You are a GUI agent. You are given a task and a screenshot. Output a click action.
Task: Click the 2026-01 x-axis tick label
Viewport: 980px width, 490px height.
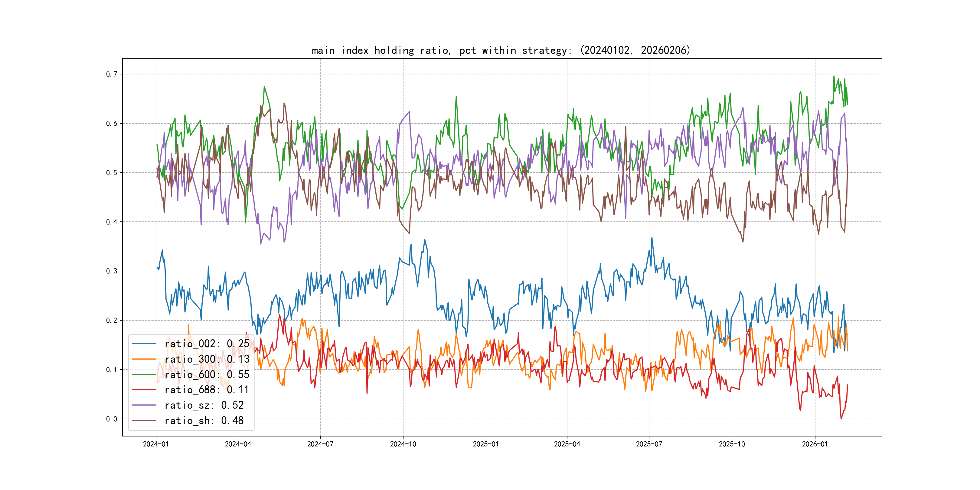point(815,444)
